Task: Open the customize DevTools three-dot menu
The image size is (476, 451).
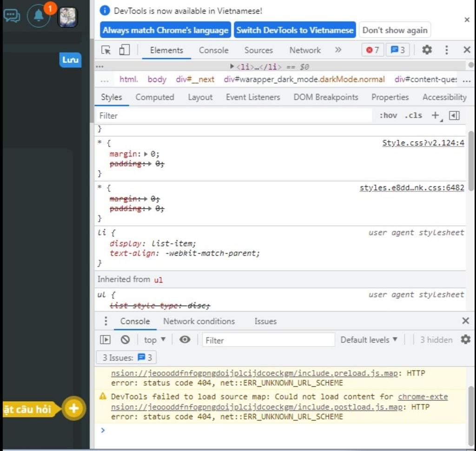Action: pyautogui.click(x=446, y=50)
